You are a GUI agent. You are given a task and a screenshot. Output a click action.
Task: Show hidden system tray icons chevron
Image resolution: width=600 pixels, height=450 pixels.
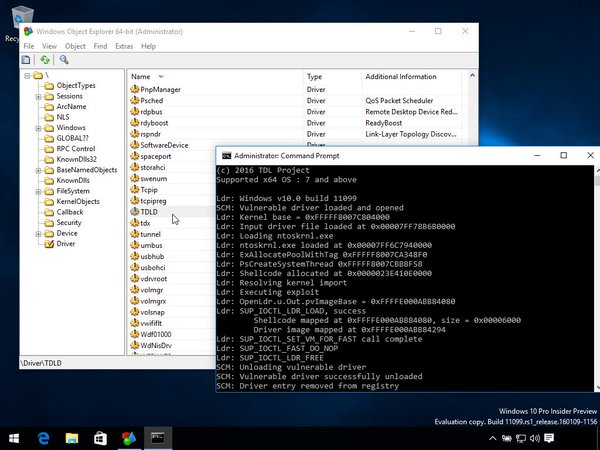click(x=492, y=438)
